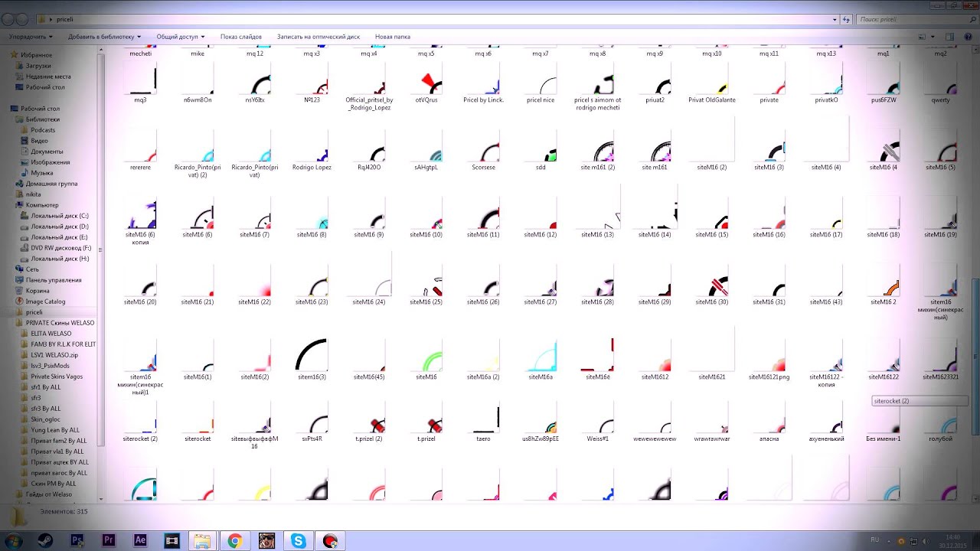Click Записать на оптический диск
The height and width of the screenshot is (551, 980).
click(x=318, y=37)
